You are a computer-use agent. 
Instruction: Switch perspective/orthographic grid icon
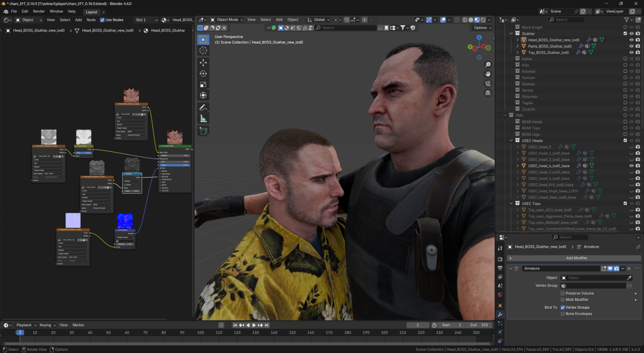(488, 93)
